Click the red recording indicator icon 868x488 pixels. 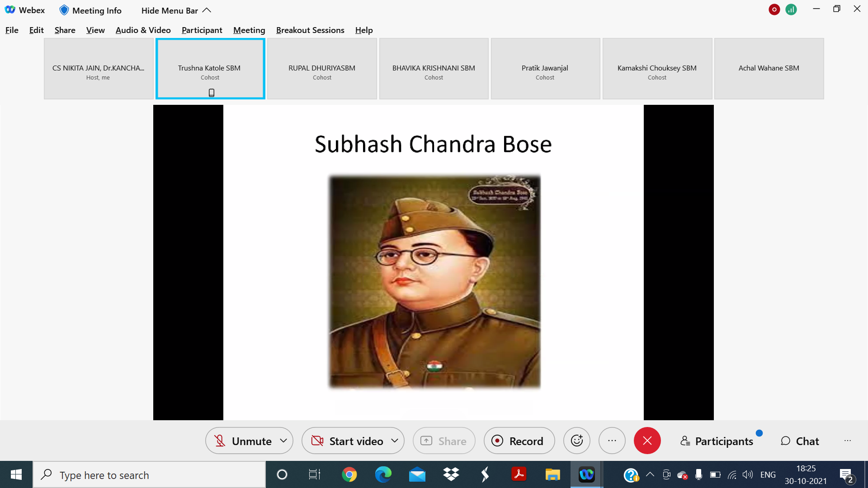[x=774, y=9]
